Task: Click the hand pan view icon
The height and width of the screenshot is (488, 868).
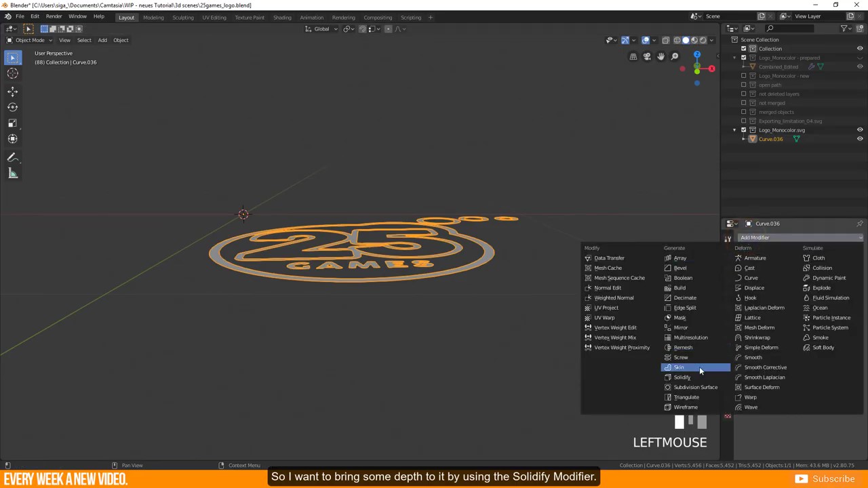Action: pos(660,57)
